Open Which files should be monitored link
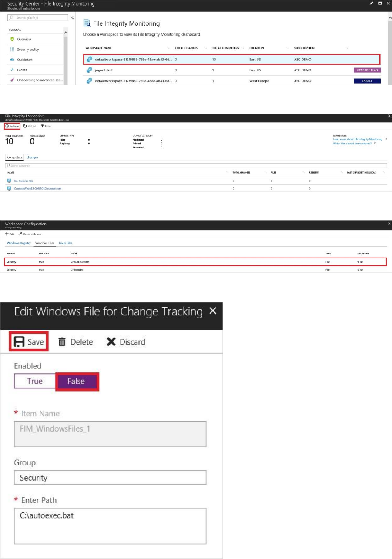 tap(352, 143)
